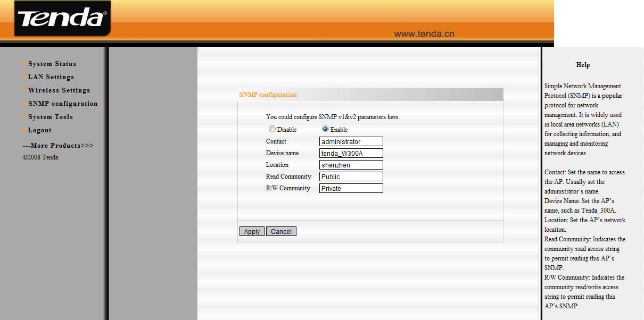The width and height of the screenshot is (644, 320).
Task: Select the Disable SNMP radio button
Action: click(x=272, y=129)
